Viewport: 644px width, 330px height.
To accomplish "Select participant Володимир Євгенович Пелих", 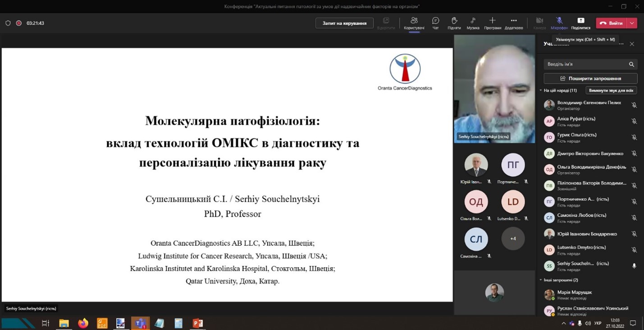I will point(589,105).
